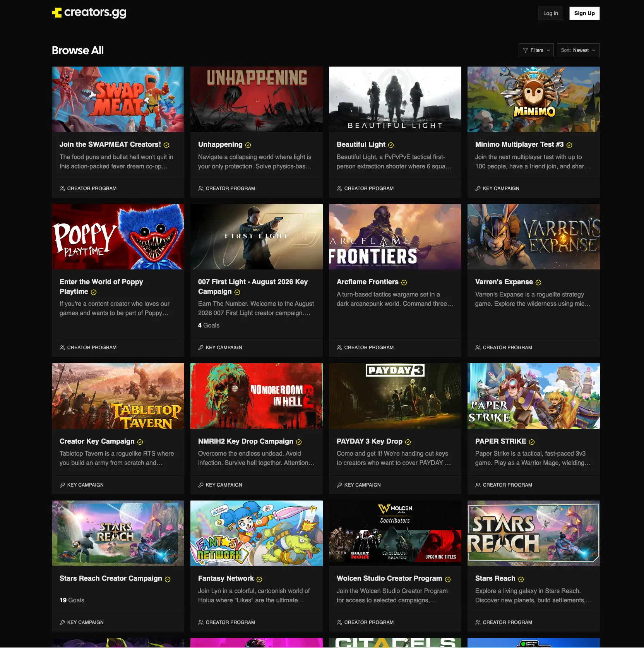Click the Log in button
The height and width of the screenshot is (648, 644).
pos(550,13)
